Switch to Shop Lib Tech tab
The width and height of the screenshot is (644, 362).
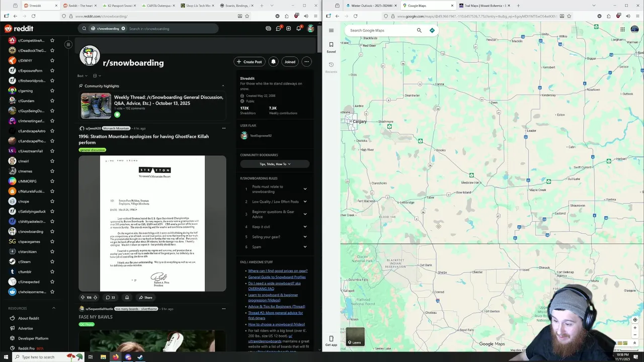[x=198, y=6]
